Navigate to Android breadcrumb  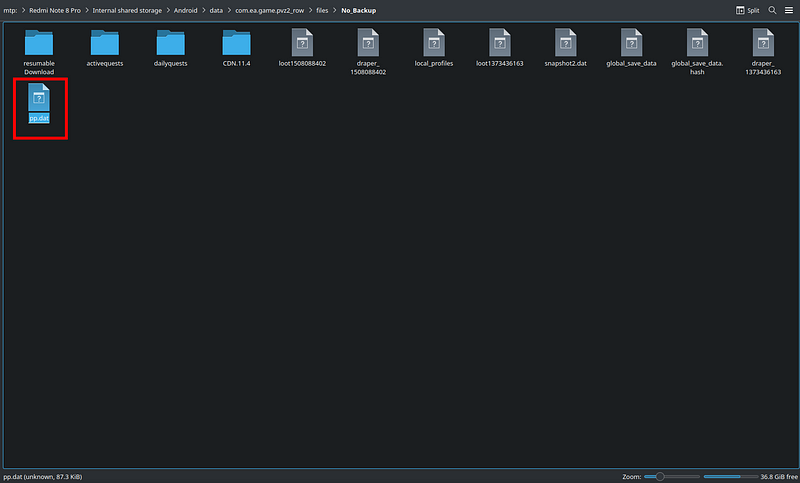(186, 10)
